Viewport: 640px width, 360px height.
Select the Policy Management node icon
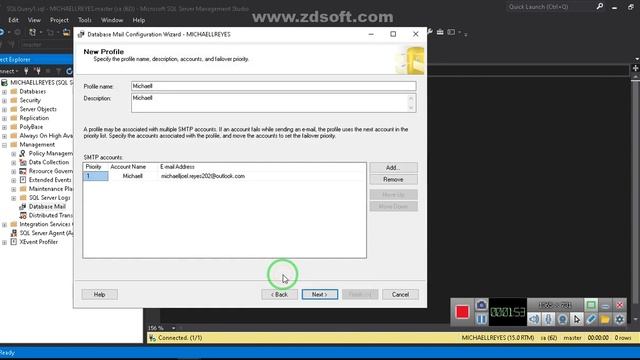coord(23,153)
